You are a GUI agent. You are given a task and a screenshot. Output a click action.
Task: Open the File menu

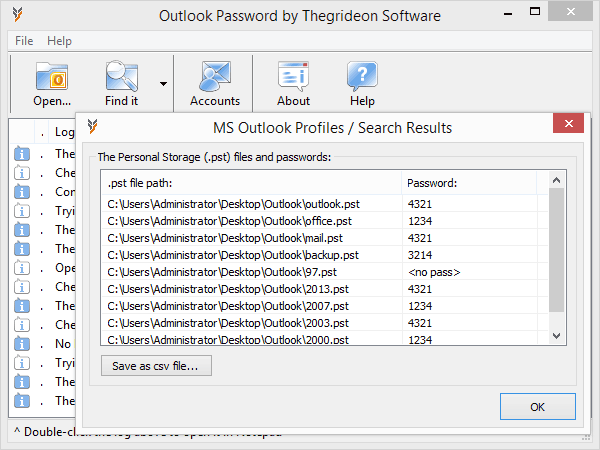pos(24,41)
